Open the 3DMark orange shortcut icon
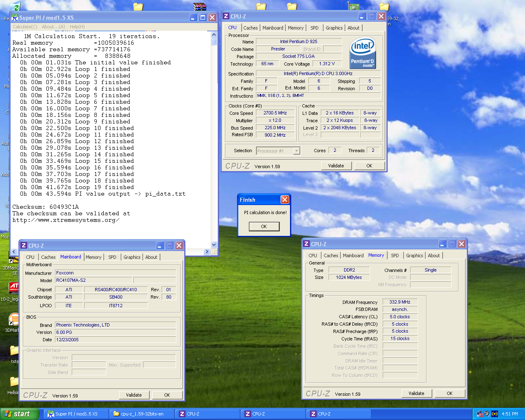Screen dimensions: 525x420 pyautogui.click(x=14, y=319)
